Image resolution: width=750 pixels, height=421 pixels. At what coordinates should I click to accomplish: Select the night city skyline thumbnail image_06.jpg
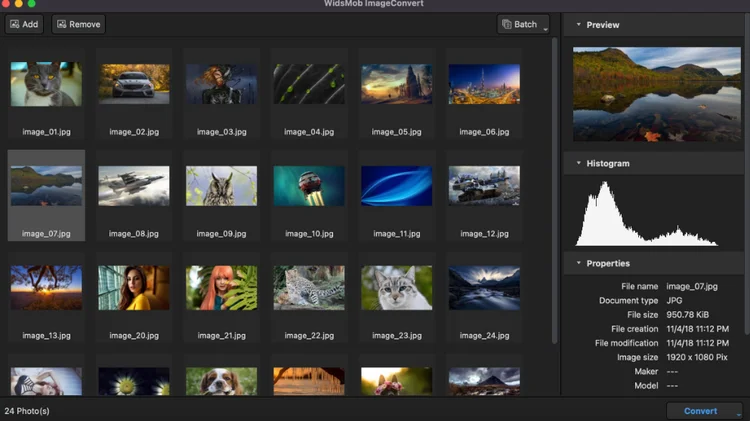pos(484,84)
